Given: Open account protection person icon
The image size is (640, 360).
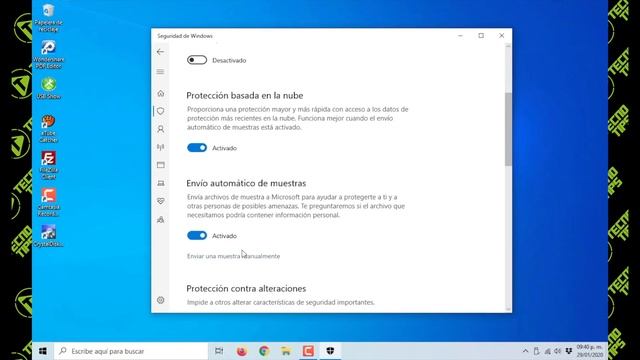Looking at the screenshot, I should pyautogui.click(x=161, y=129).
